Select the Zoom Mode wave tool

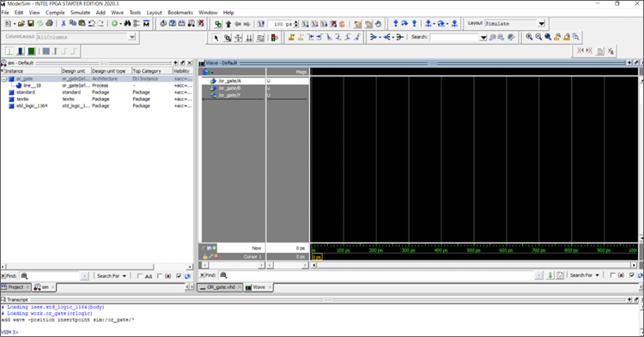[228, 38]
